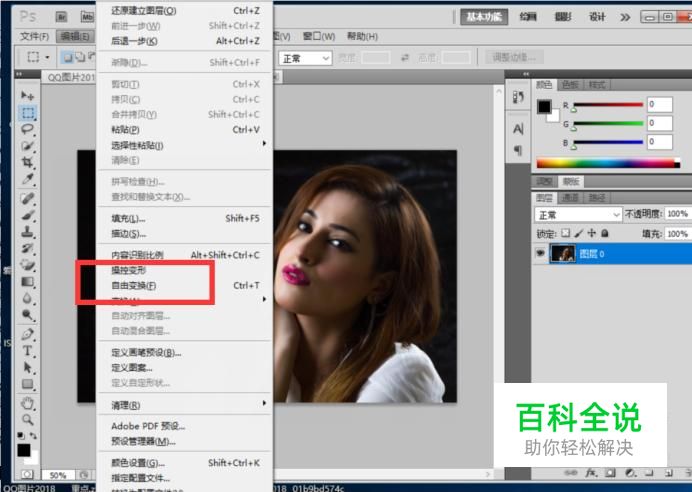This screenshot has height=492, width=692.
Task: Collapse the tools panel with double arrows
Action: coord(19,74)
